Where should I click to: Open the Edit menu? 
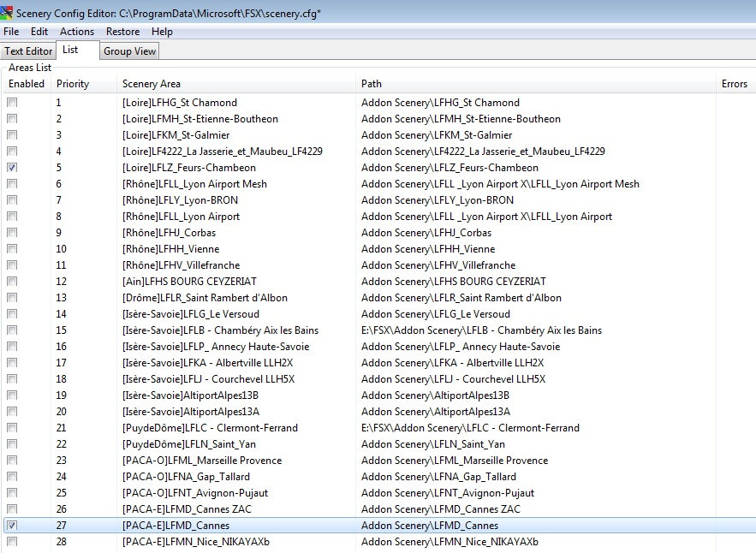pos(39,32)
